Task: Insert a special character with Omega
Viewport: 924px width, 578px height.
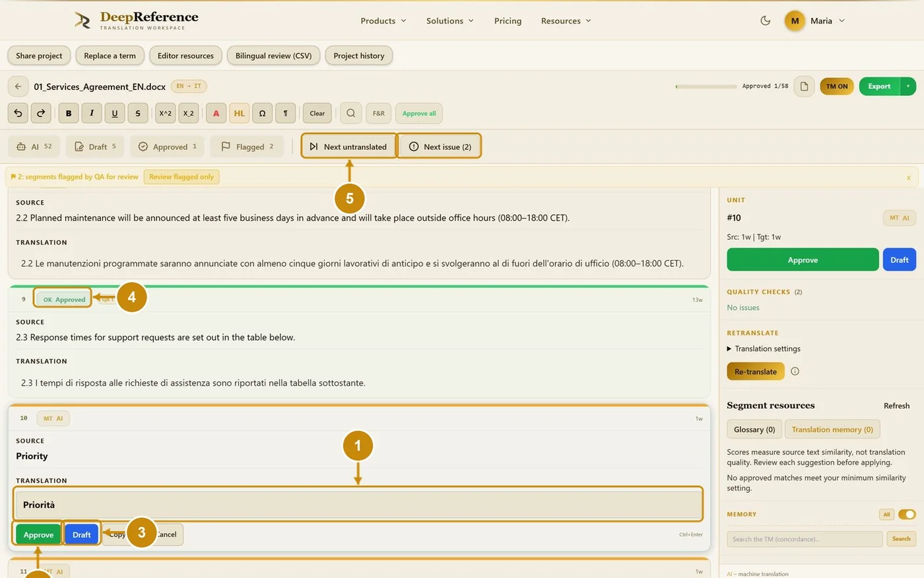Action: pos(263,113)
